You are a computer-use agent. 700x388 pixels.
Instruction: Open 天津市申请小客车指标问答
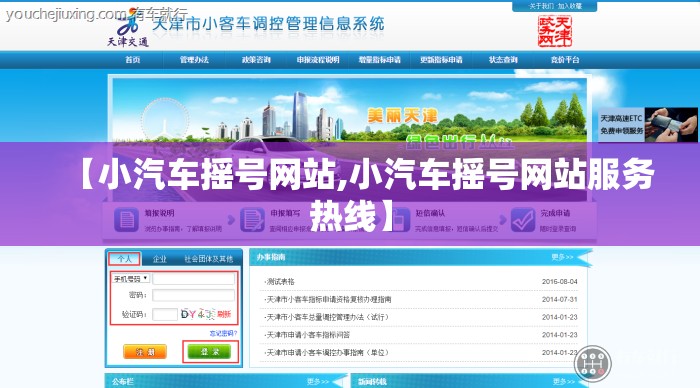point(307,335)
